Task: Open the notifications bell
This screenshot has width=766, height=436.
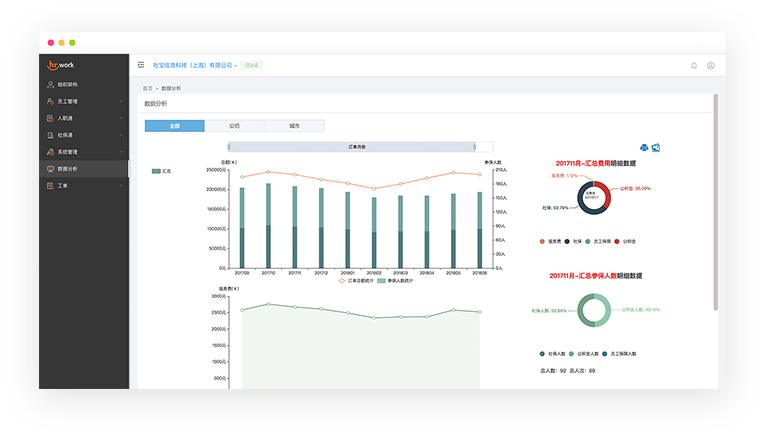Action: tap(694, 66)
